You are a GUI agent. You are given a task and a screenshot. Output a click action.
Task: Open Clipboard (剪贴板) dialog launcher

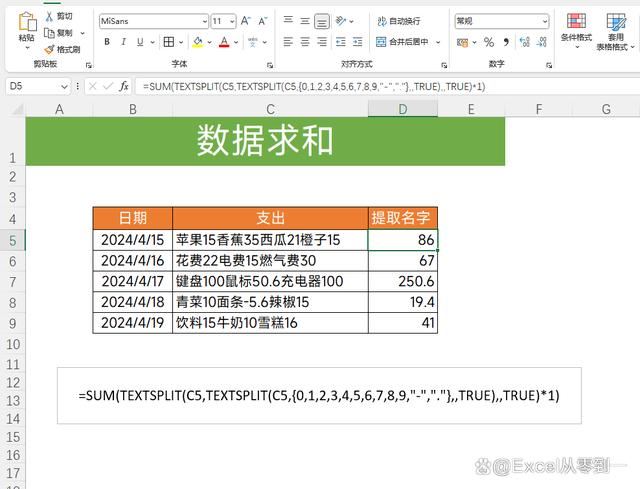pos(89,65)
